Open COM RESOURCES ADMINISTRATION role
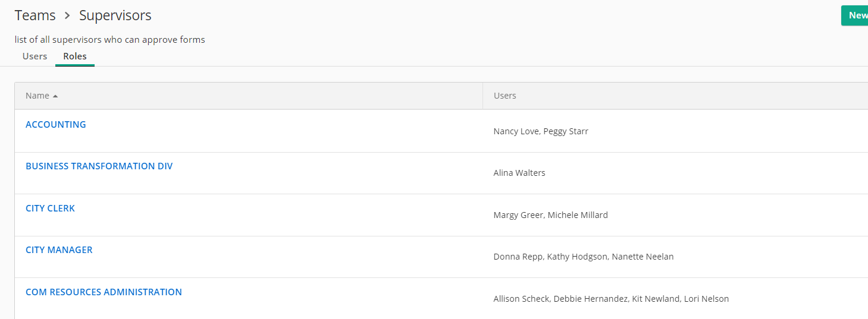This screenshot has width=868, height=319. click(104, 292)
